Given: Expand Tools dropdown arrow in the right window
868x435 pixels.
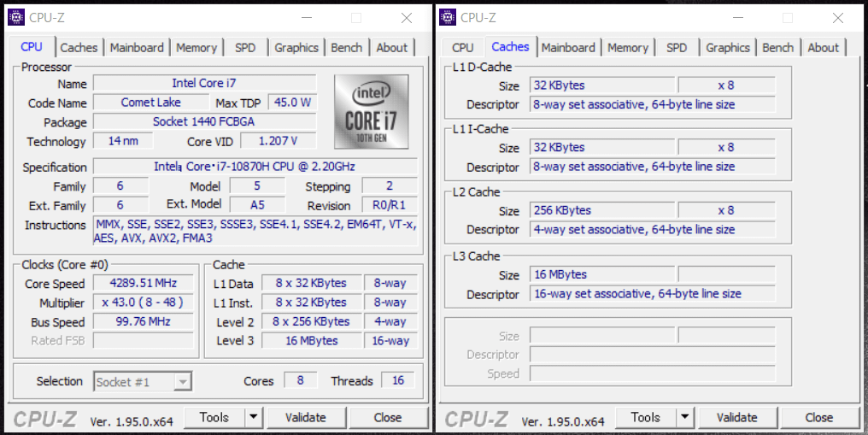Looking at the screenshot, I should click(685, 417).
